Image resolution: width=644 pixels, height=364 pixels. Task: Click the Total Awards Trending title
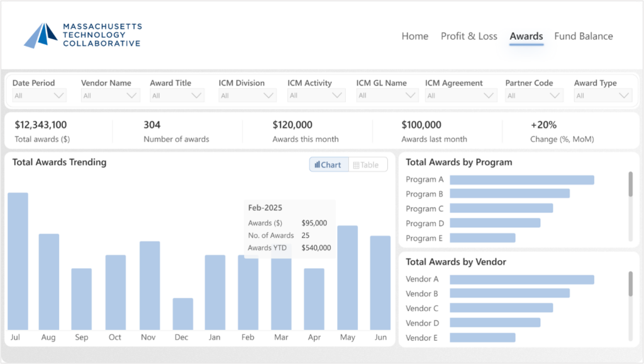point(59,162)
